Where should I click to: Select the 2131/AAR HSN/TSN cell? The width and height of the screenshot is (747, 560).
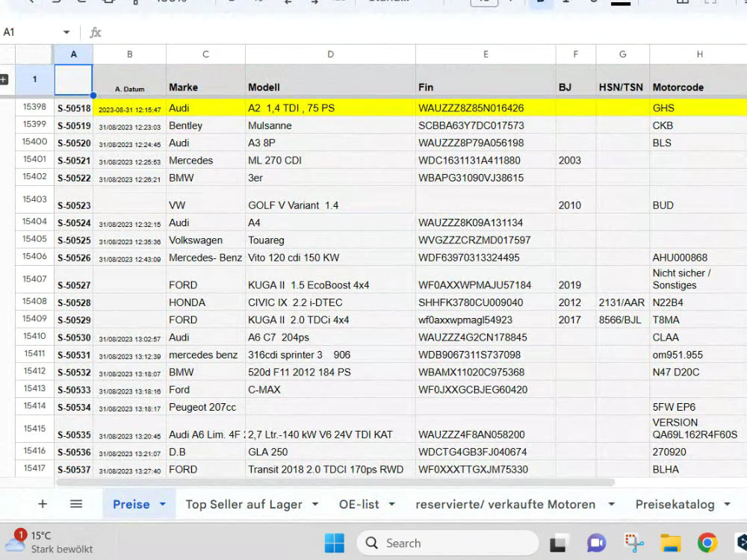point(623,303)
